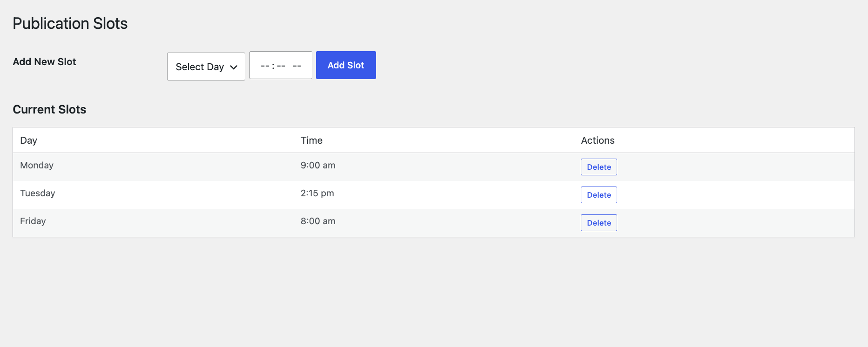
Task: Delete the Tuesday 2:15 pm slot
Action: coord(599,195)
